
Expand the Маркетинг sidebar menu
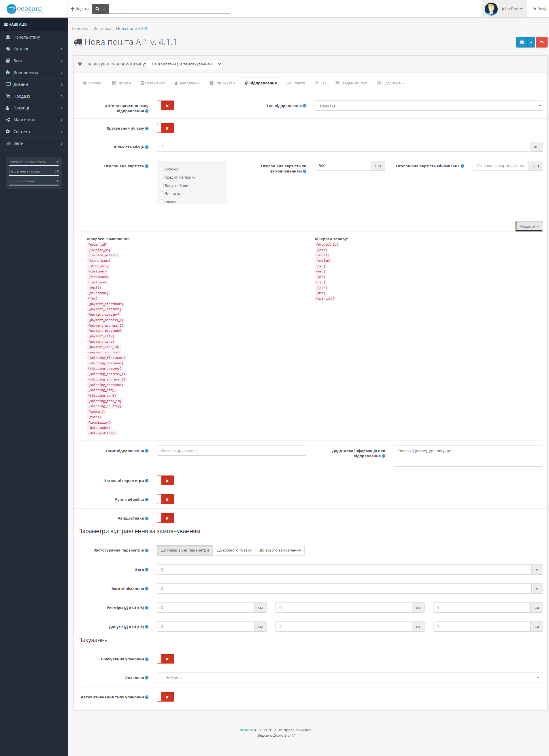pyautogui.click(x=34, y=120)
